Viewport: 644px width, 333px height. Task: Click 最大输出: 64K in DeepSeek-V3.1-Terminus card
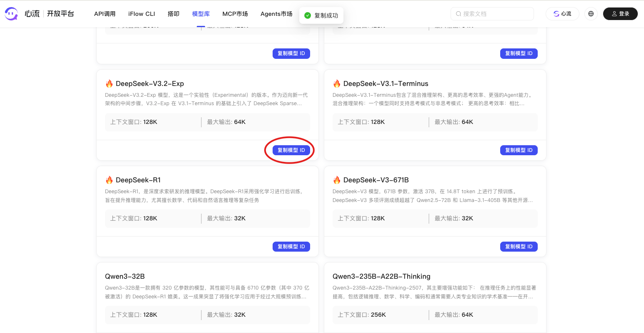point(454,122)
